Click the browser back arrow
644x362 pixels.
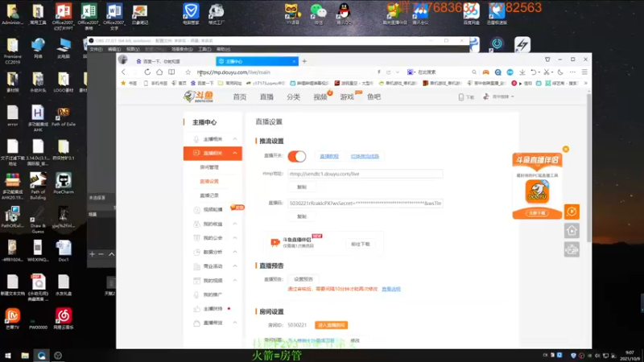(124, 72)
